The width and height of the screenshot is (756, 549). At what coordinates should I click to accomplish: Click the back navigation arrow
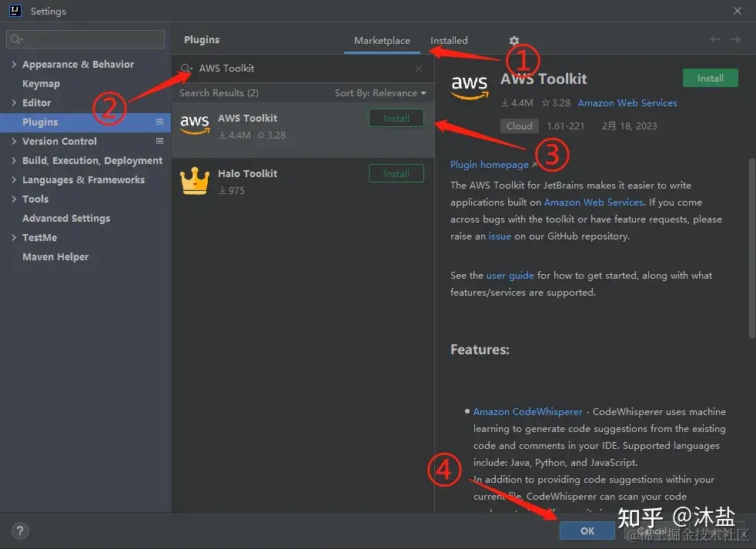[714, 39]
